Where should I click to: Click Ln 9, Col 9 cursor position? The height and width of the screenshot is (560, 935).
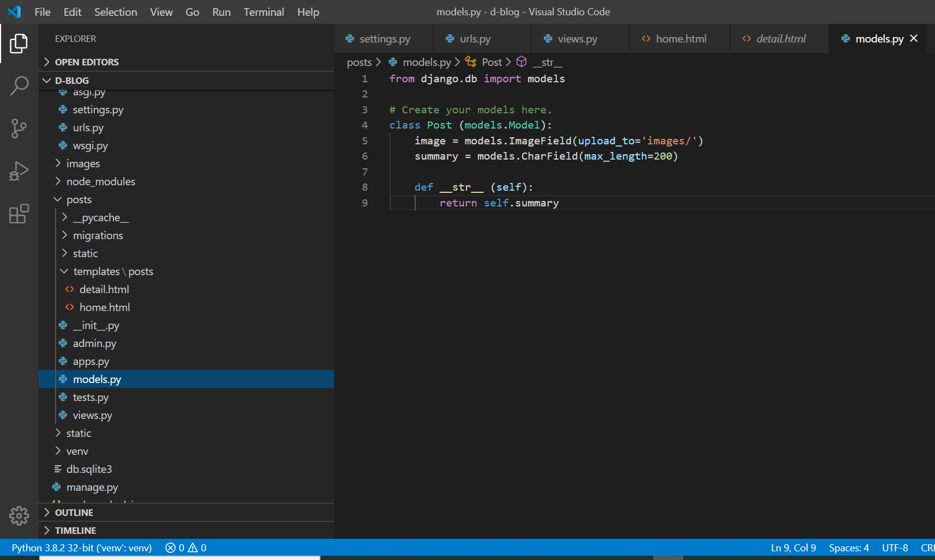[x=793, y=547]
